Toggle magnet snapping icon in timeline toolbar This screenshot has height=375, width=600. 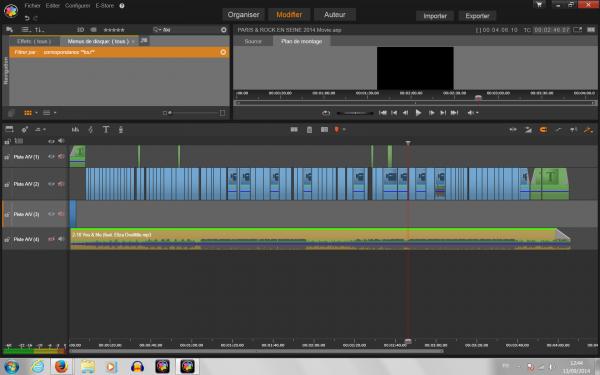(543, 130)
